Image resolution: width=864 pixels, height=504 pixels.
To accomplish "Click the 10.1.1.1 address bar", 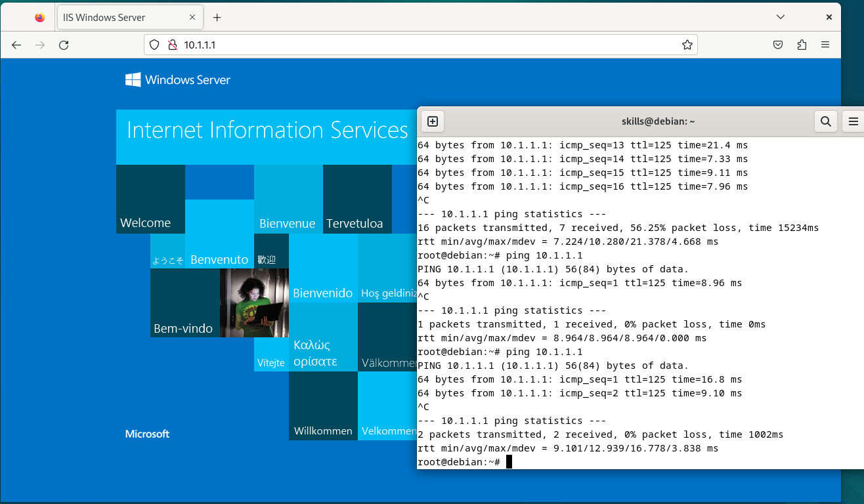I will [x=420, y=45].
